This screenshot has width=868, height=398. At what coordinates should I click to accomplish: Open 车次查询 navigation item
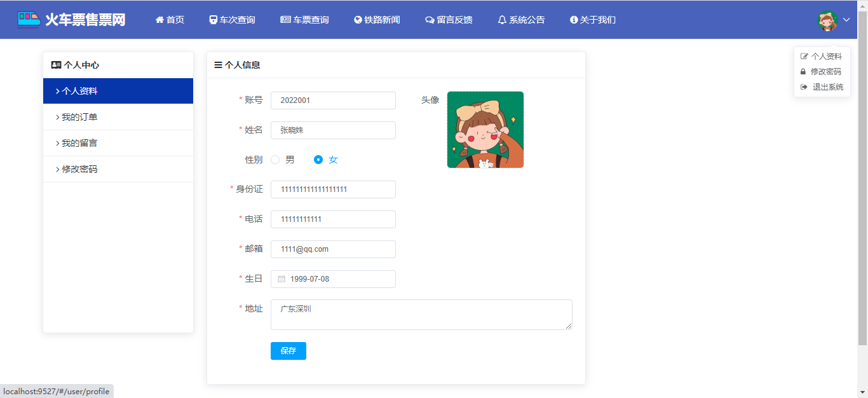(x=232, y=20)
